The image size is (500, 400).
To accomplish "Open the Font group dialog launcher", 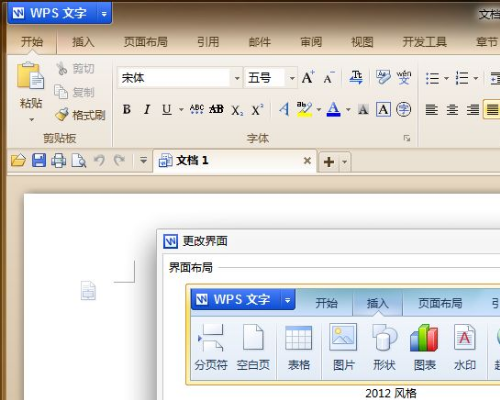I will tap(407, 138).
